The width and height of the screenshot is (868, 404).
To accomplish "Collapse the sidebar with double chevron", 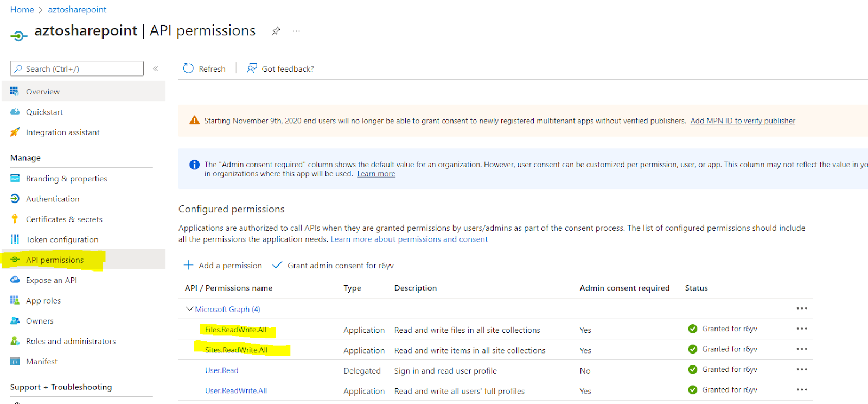I will [156, 68].
